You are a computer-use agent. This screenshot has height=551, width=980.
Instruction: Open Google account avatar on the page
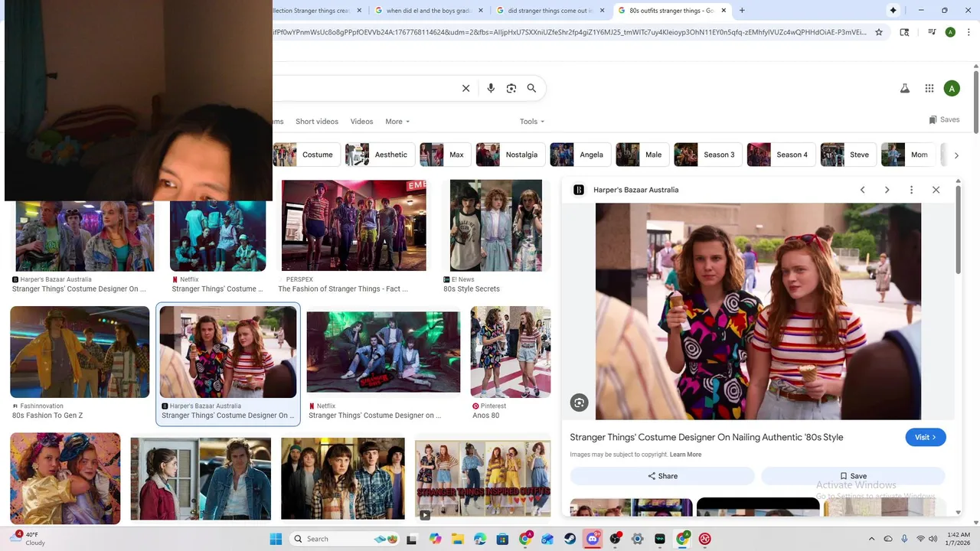pos(952,89)
